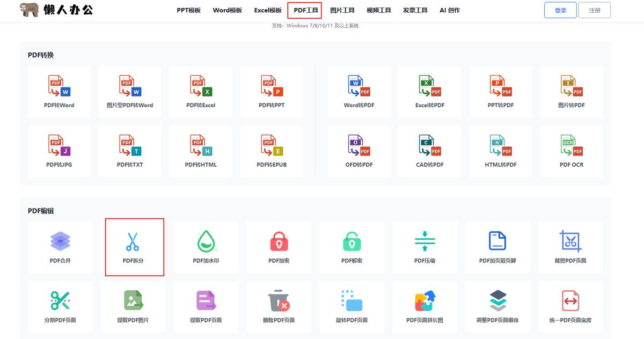
Task: Open the PDF转Word conversion tool
Action: point(59,92)
